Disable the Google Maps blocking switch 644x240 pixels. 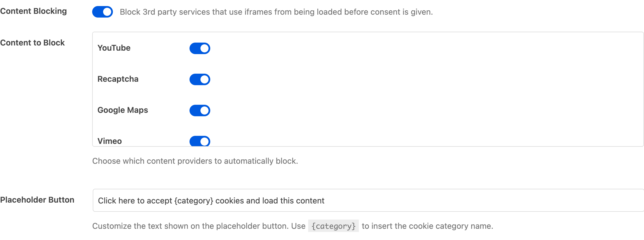200,110
